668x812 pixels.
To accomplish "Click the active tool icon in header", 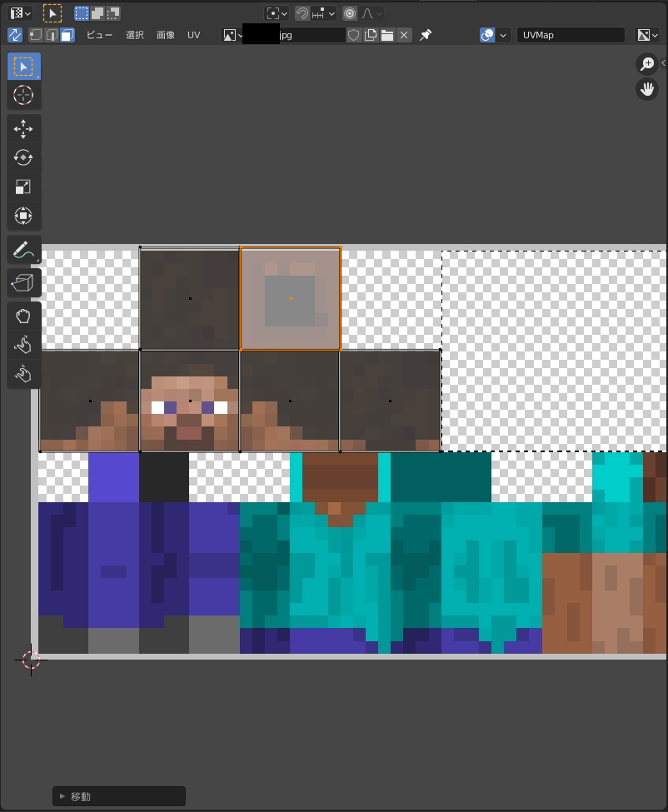I will [52, 13].
